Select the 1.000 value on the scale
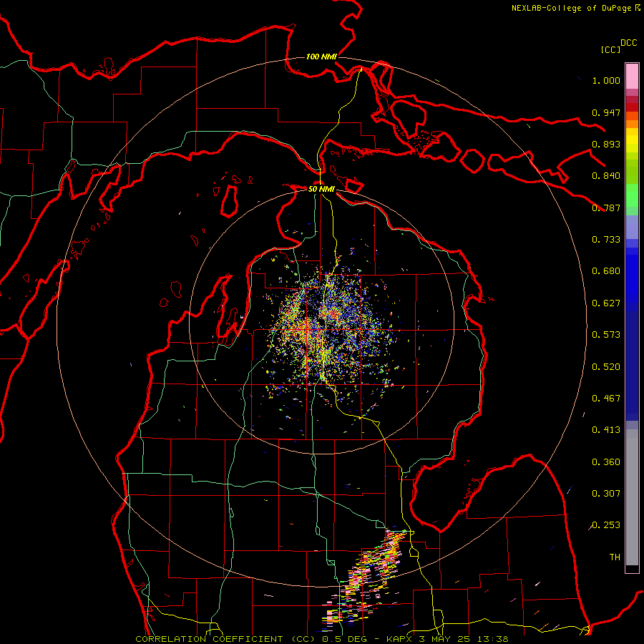 606,80
